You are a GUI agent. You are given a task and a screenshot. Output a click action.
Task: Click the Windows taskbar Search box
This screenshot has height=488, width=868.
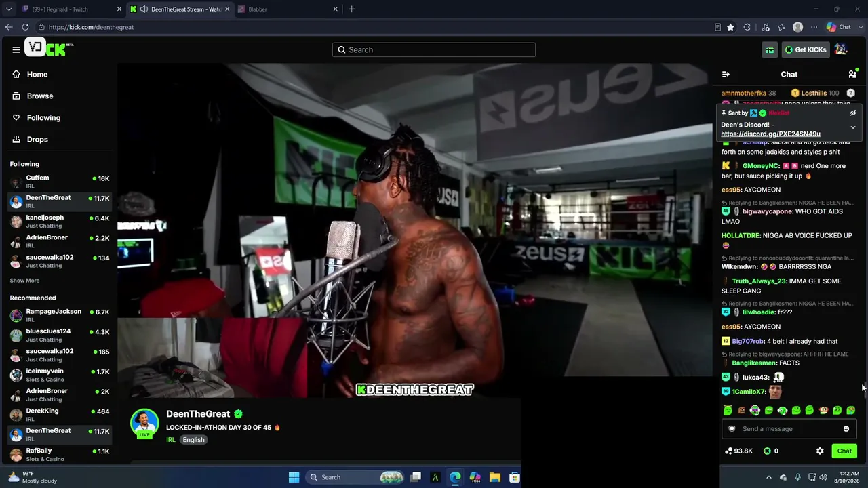tap(357, 477)
